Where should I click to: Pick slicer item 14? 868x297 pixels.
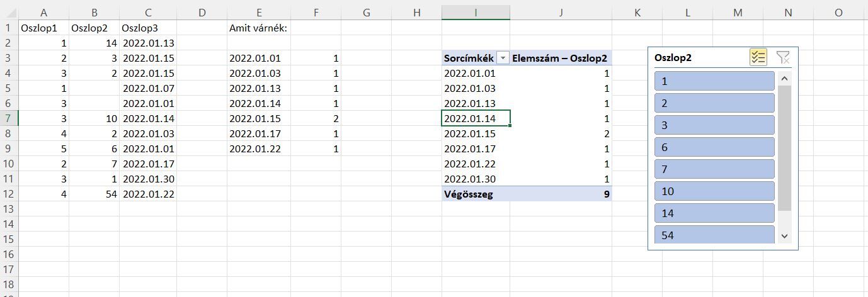(714, 213)
